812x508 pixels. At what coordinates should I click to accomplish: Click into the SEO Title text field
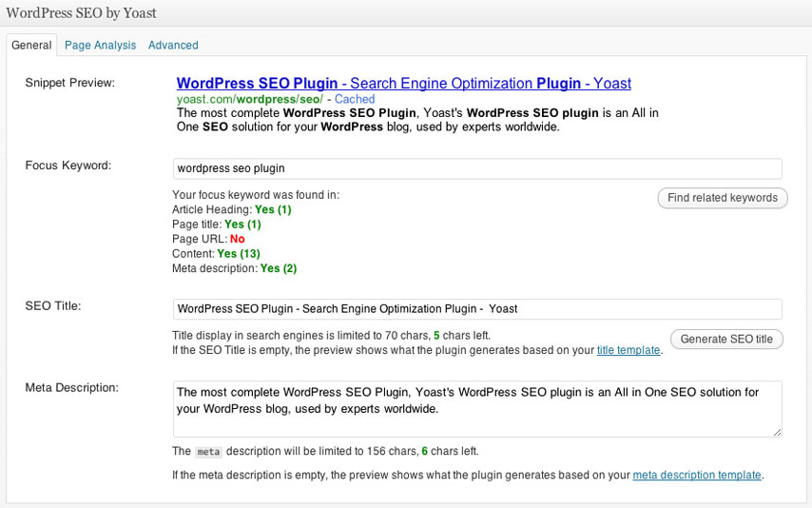click(x=476, y=309)
